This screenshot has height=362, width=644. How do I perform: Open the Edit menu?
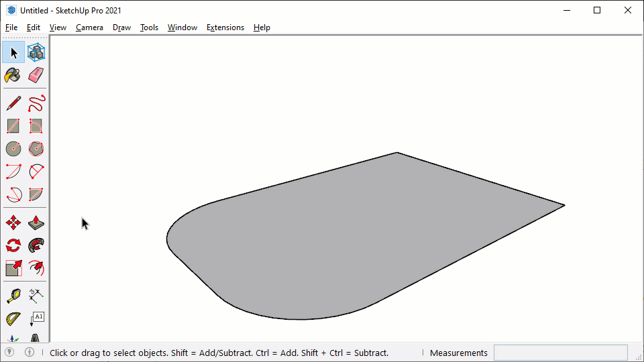34,27
